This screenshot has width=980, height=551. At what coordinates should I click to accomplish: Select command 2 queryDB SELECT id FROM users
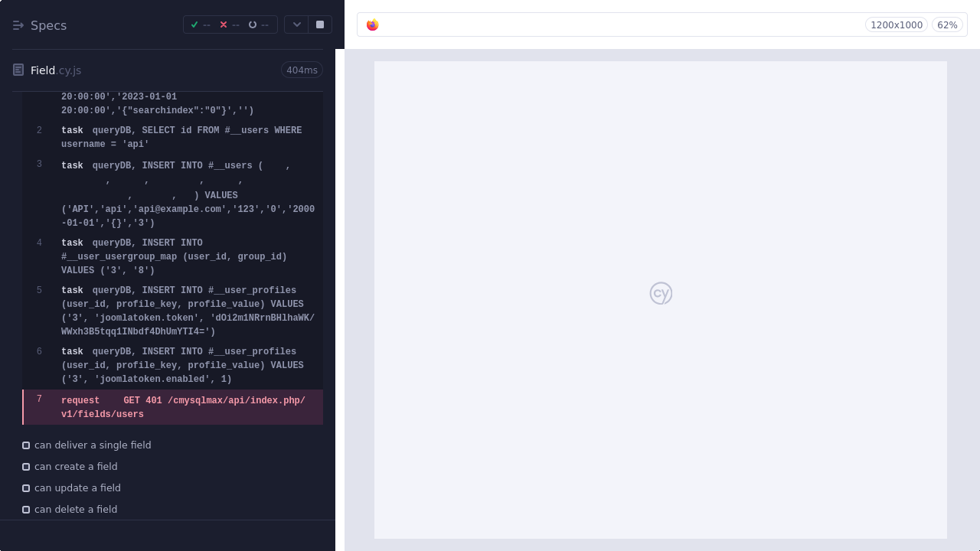coord(173,137)
